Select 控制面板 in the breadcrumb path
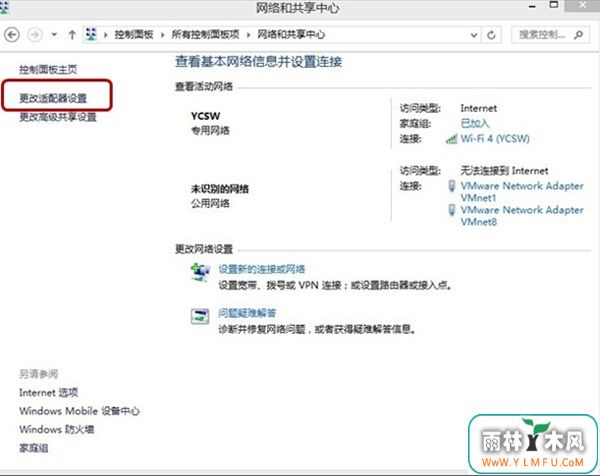Image resolution: width=600 pixels, height=476 pixels. (134, 35)
